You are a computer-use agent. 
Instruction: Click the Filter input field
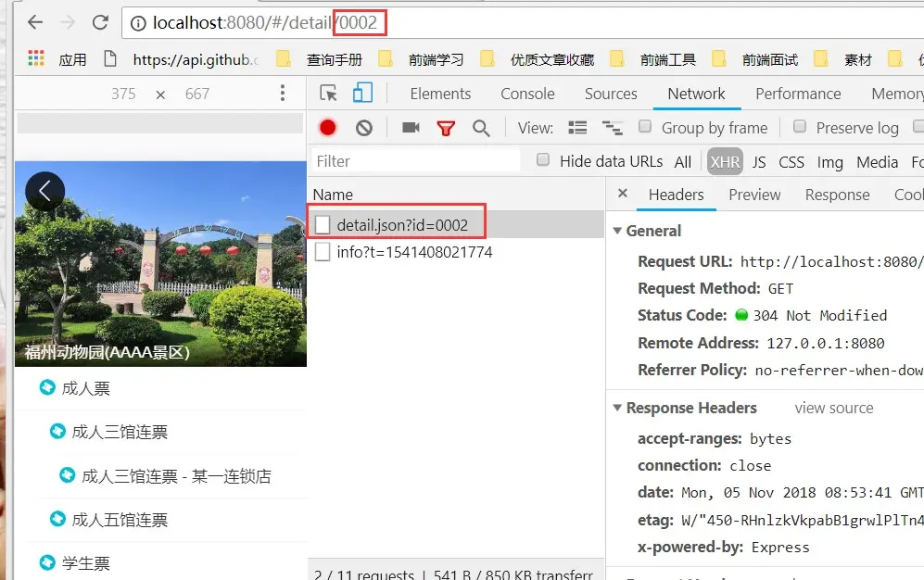(x=416, y=161)
